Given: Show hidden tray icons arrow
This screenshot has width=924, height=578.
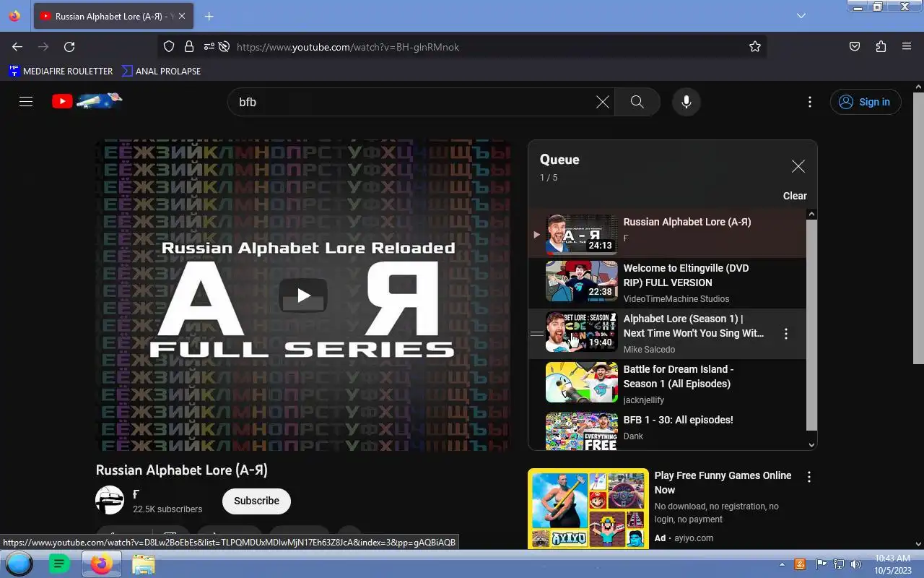Looking at the screenshot, I should click(x=782, y=564).
